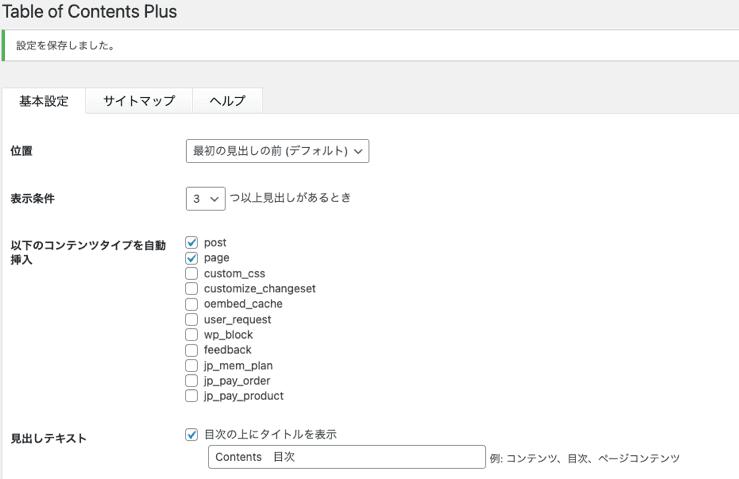Open the 表示条件 heading count dropdown
The height and width of the screenshot is (479, 739).
tap(205, 198)
